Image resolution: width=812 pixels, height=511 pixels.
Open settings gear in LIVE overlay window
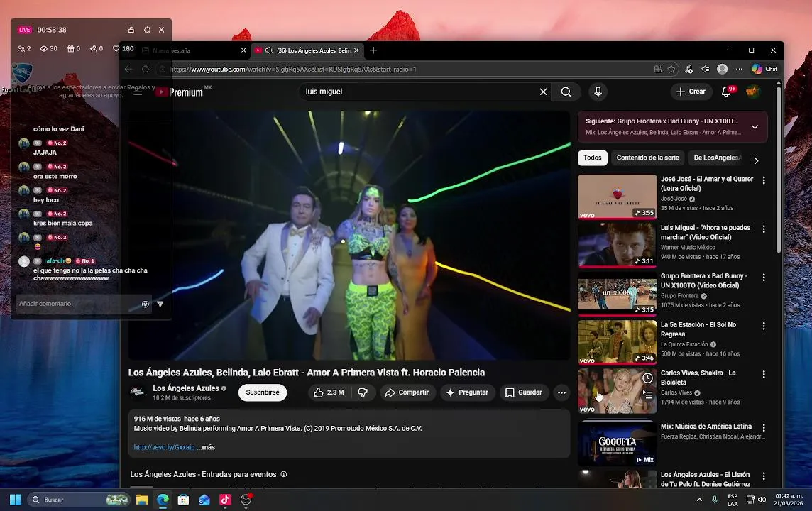[x=147, y=30]
